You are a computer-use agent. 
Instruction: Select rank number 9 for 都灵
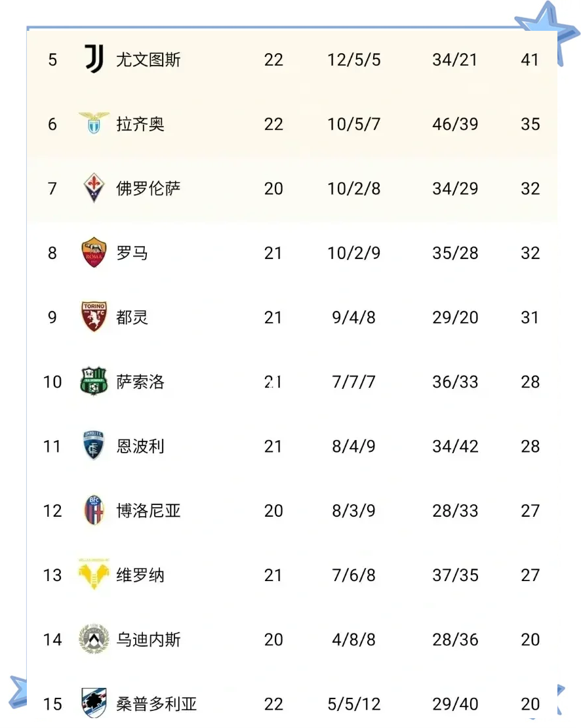click(52, 317)
